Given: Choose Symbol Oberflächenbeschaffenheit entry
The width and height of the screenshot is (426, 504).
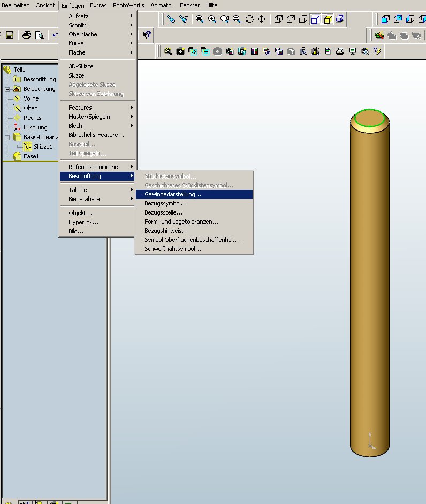Looking at the screenshot, I should (194, 240).
